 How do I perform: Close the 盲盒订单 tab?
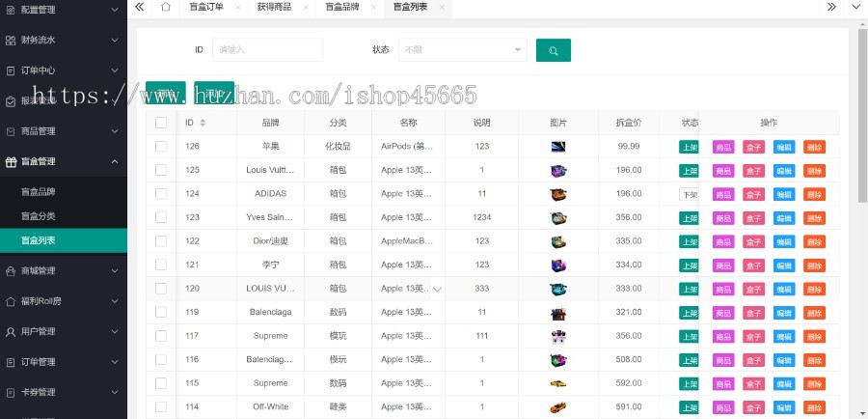coord(237,7)
